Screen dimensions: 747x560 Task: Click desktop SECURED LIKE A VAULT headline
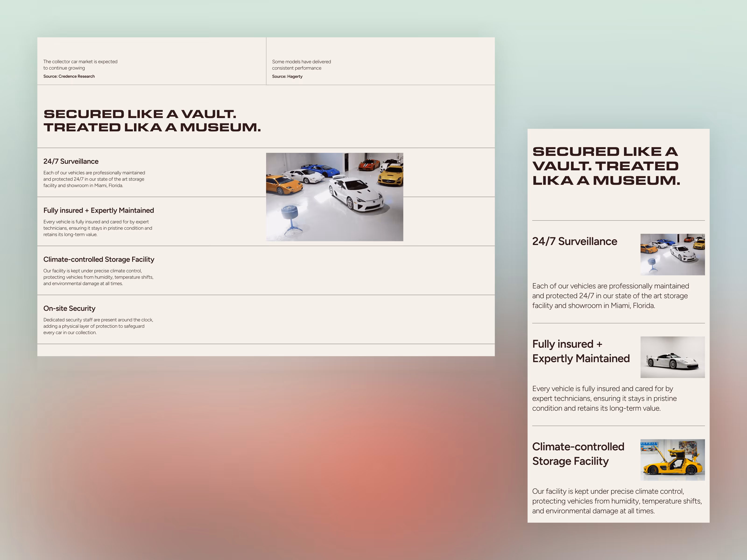click(152, 120)
